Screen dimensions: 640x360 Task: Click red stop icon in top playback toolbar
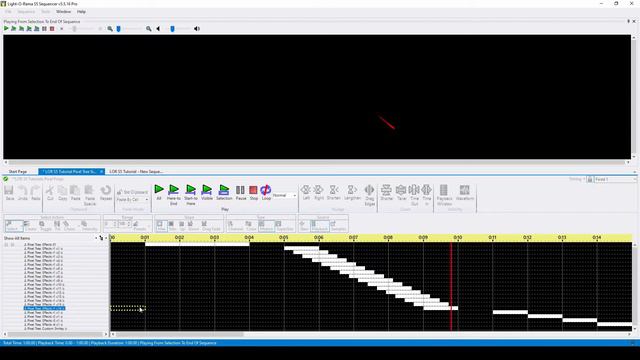tap(52, 29)
